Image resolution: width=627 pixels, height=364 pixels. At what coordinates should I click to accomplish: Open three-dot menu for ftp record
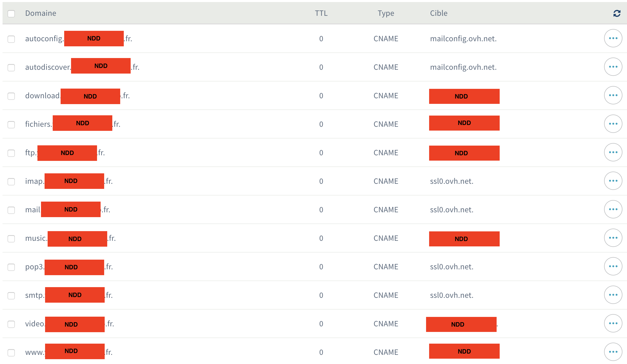click(613, 152)
